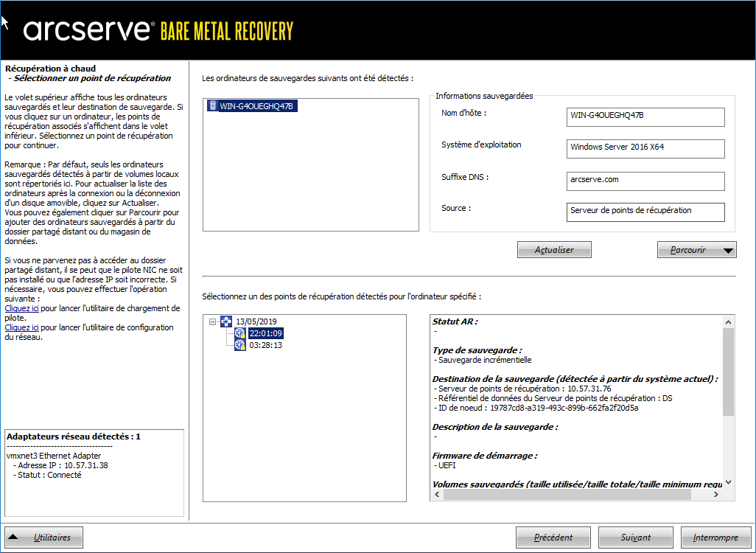756x553 pixels.
Task: Click the 'Statut AR :' heading
Action: click(x=455, y=321)
